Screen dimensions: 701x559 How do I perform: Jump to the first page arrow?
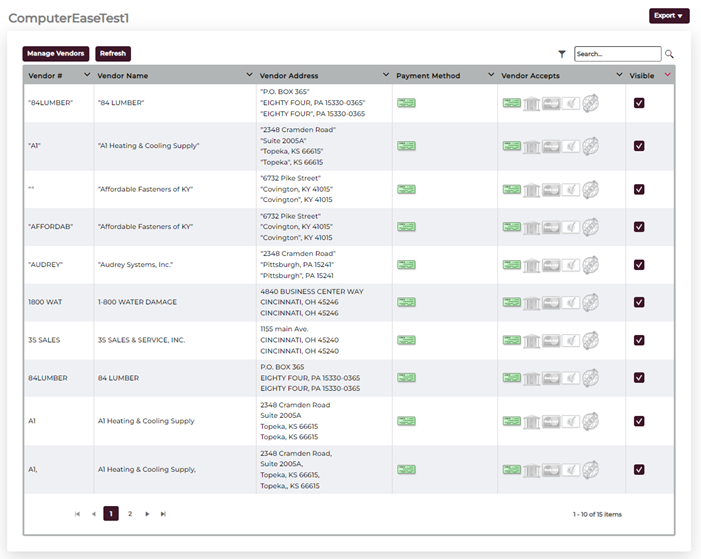pos(77,514)
